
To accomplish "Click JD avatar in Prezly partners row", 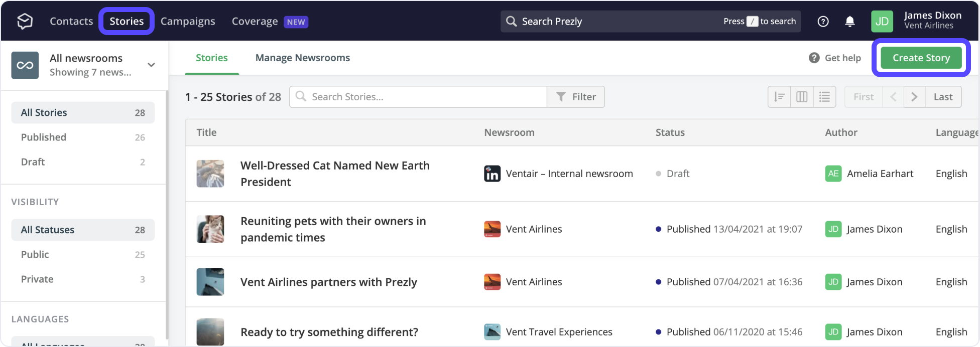I will (x=833, y=282).
